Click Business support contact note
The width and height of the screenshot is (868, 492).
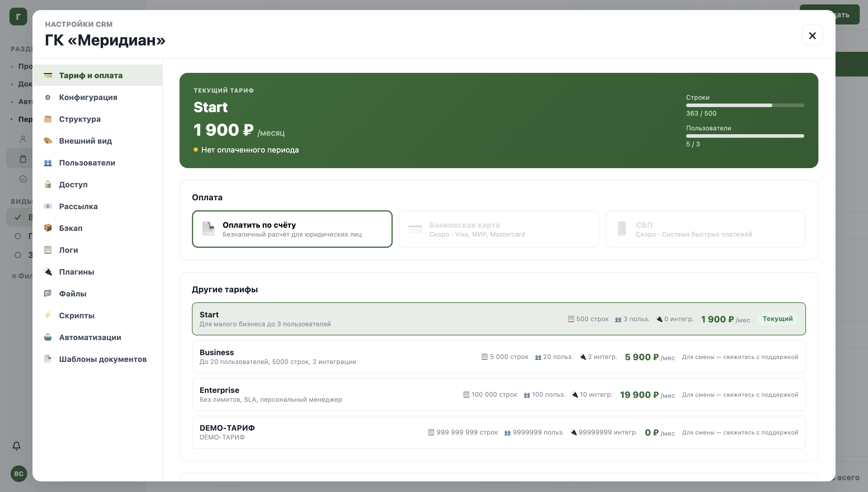740,357
